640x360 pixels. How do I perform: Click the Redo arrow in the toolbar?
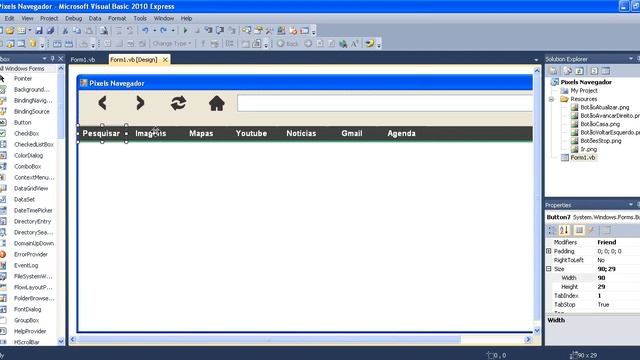coord(163,31)
